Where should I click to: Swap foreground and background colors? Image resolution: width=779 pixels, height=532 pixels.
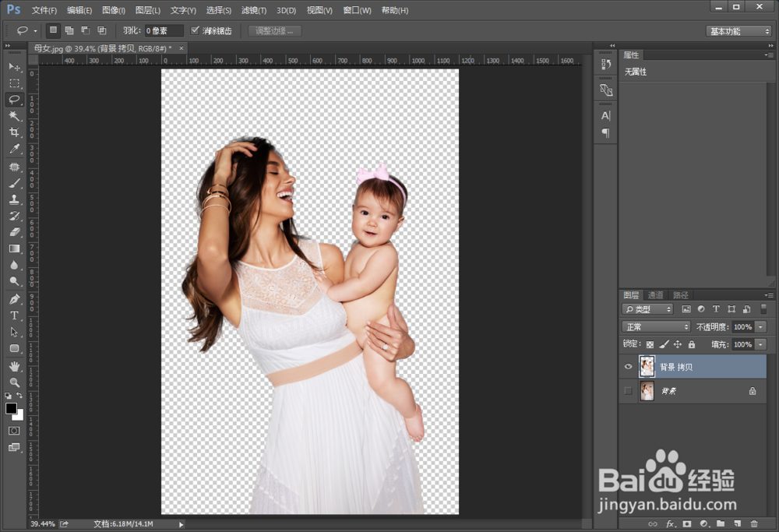coord(20,396)
